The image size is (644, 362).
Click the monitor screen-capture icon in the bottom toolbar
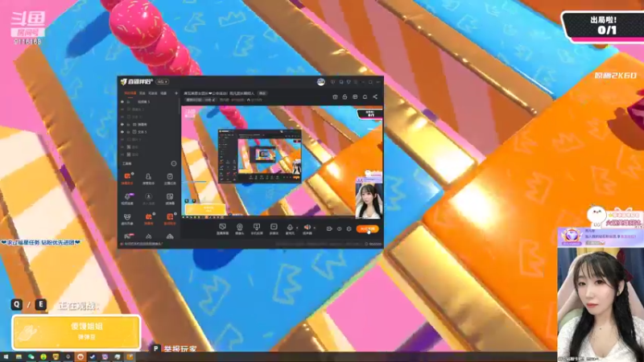223,227
